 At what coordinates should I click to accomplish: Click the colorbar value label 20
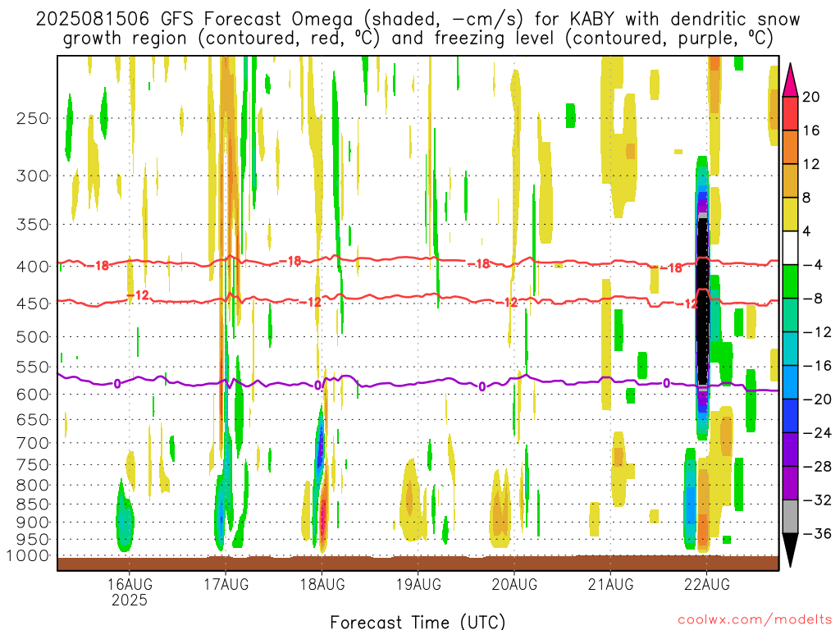coord(811,97)
